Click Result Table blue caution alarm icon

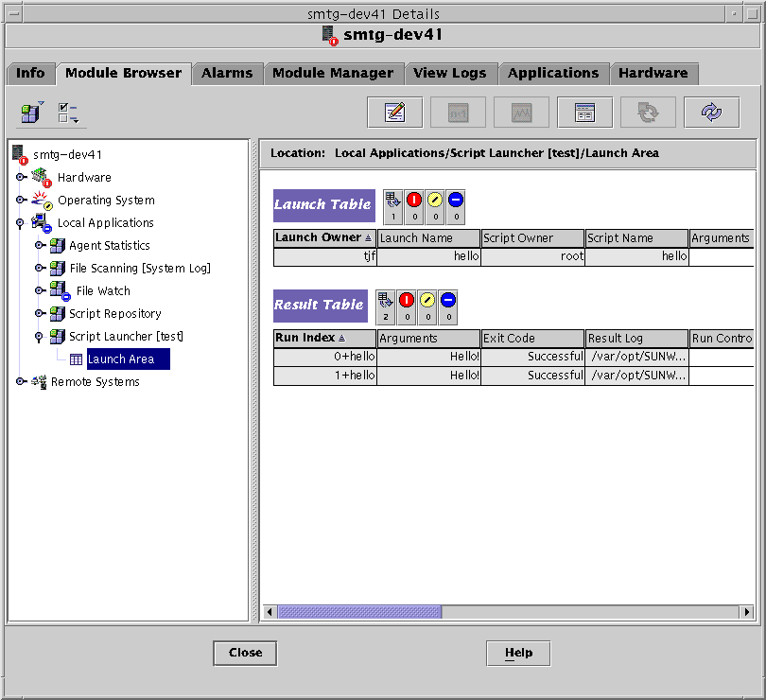pyautogui.click(x=448, y=307)
